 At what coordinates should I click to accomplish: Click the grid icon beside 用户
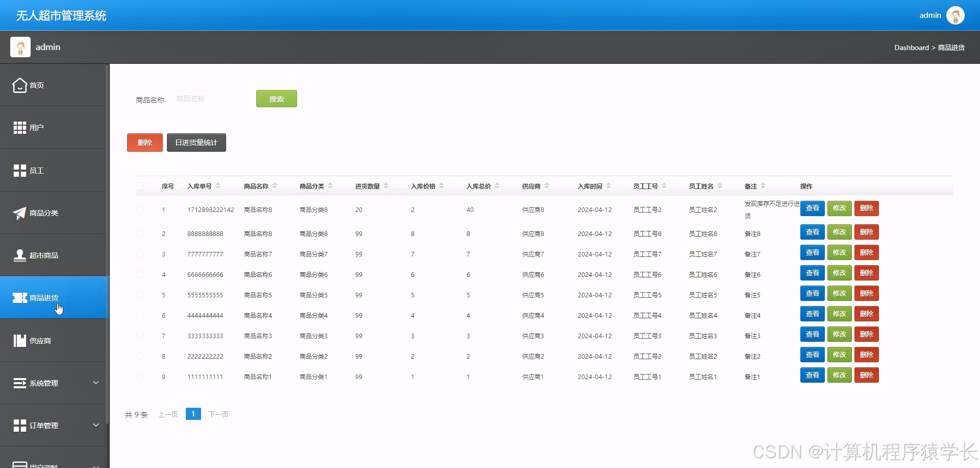(20, 128)
